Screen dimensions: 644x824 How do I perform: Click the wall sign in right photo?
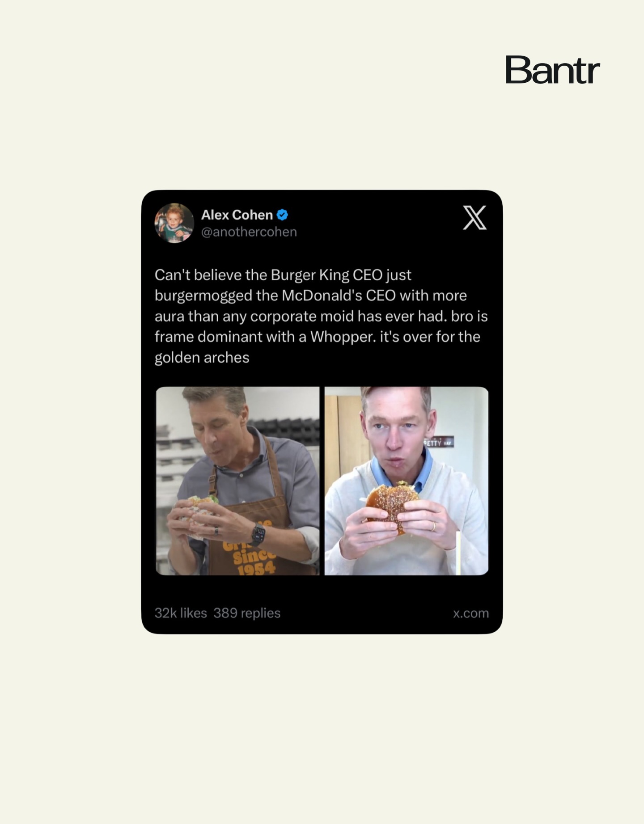point(439,442)
